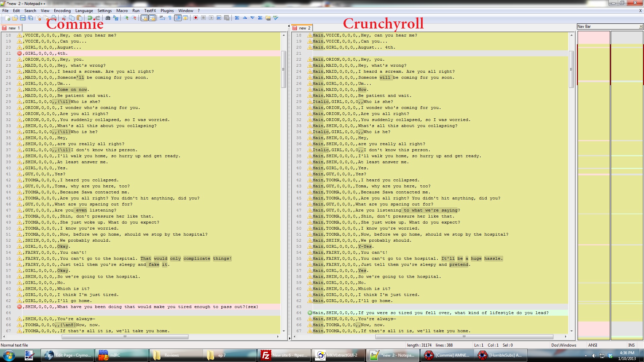This screenshot has width=644, height=362.
Task: Click the Open file toolbar icon
Action: 15,18
